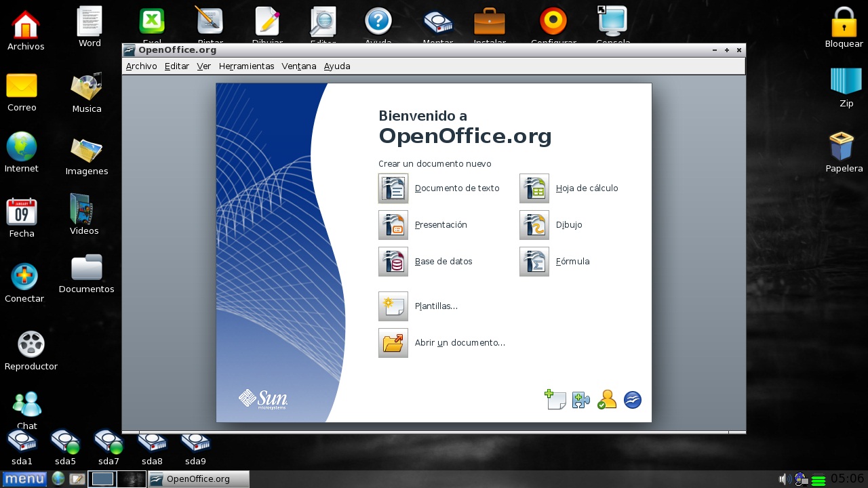The image size is (868, 488).
Task: Open the Ayuda help desktop icon
Action: click(x=378, y=22)
